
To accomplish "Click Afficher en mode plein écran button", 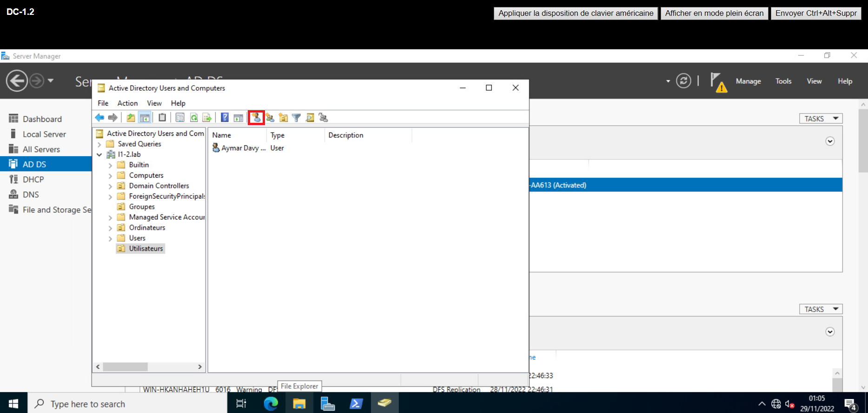I will click(x=714, y=13).
